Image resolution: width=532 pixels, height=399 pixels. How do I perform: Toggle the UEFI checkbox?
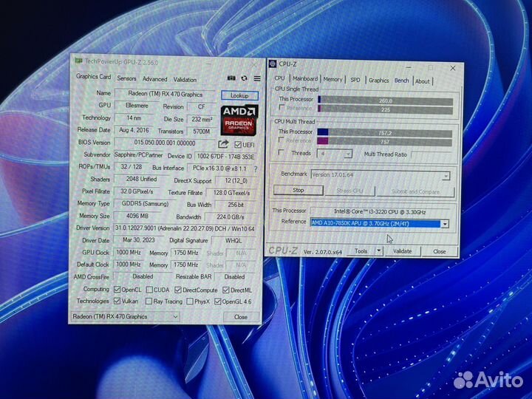click(238, 145)
